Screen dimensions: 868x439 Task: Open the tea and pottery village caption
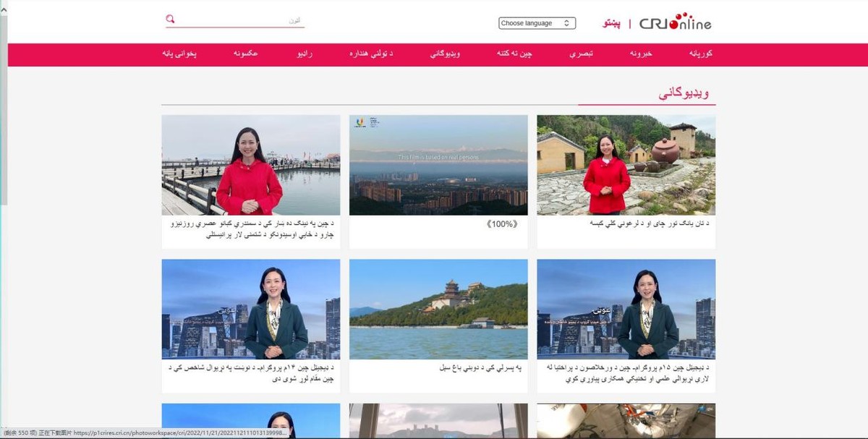click(x=650, y=223)
